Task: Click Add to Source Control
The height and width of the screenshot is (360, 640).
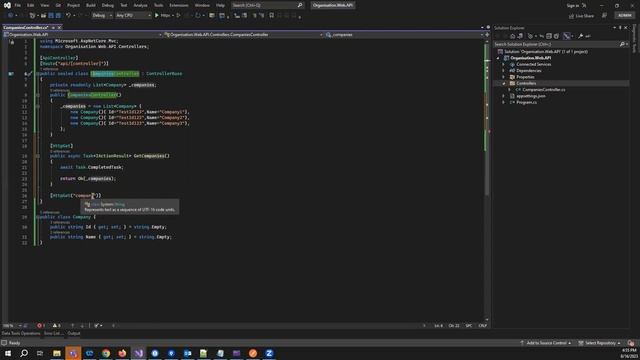Action: [x=545, y=343]
